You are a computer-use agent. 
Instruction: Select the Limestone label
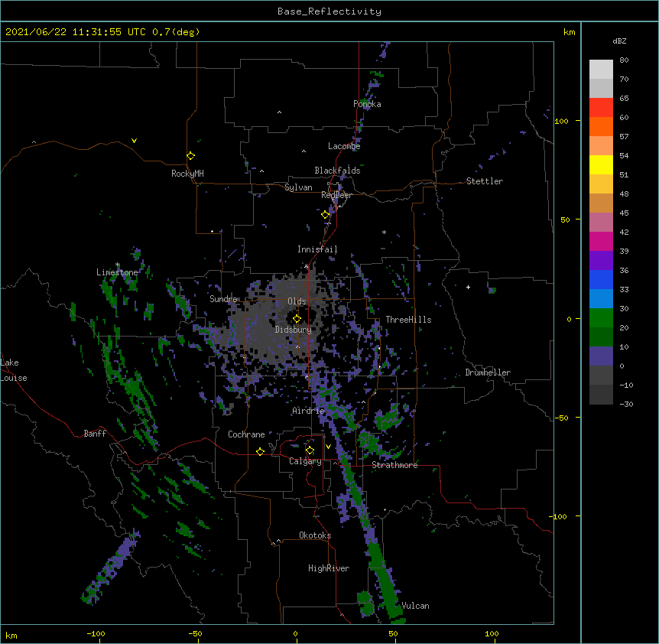[x=117, y=272]
